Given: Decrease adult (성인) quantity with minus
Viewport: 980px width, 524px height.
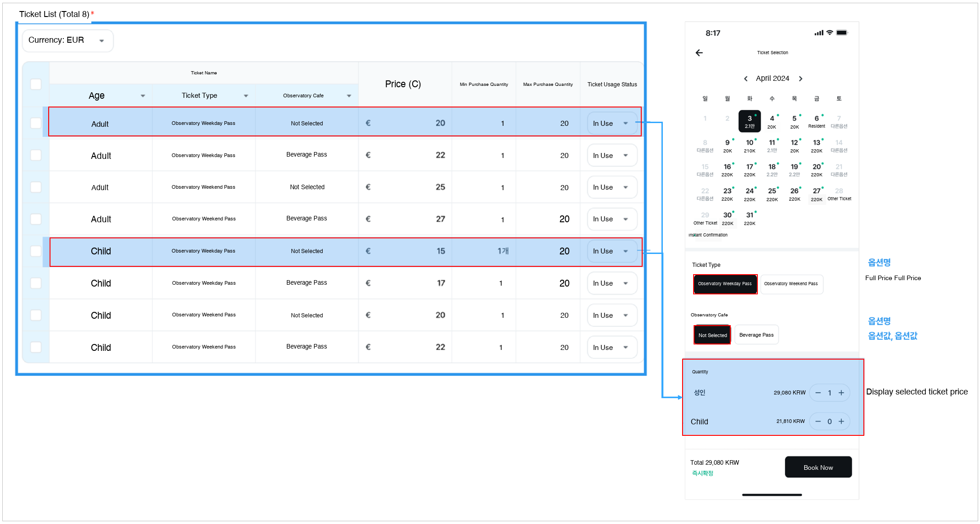Looking at the screenshot, I should tap(818, 393).
